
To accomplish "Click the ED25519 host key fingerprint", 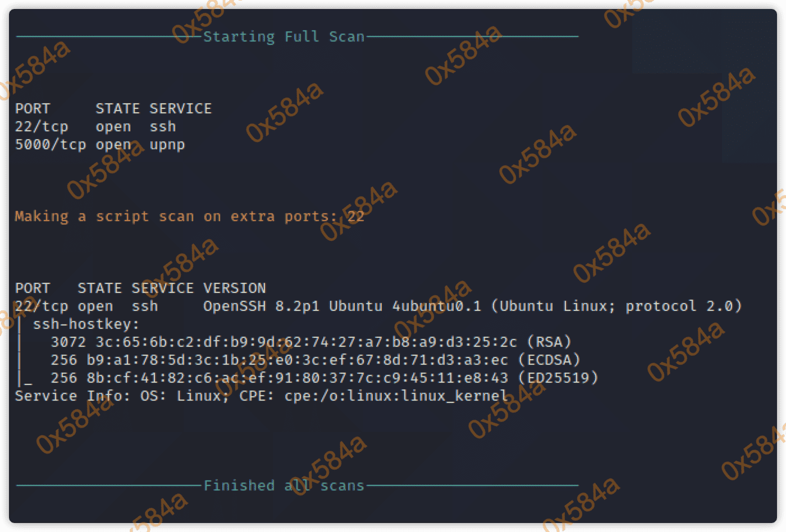I will (x=297, y=378).
